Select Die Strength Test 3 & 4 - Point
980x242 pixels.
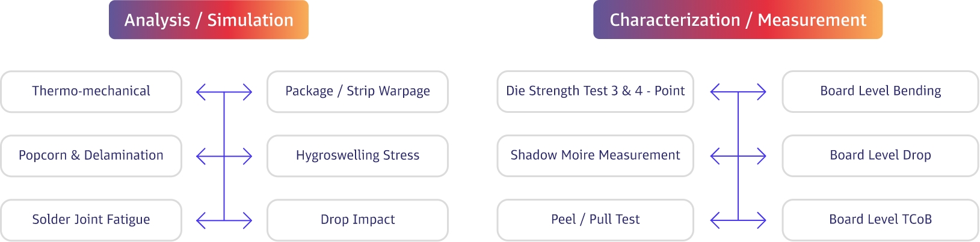pyautogui.click(x=595, y=91)
